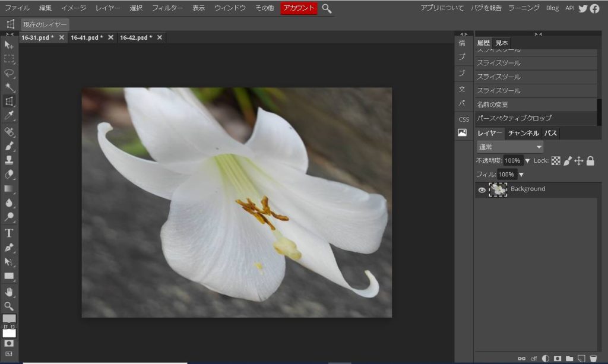Click the white background color swatch
The width and height of the screenshot is (608, 364).
tap(9, 333)
